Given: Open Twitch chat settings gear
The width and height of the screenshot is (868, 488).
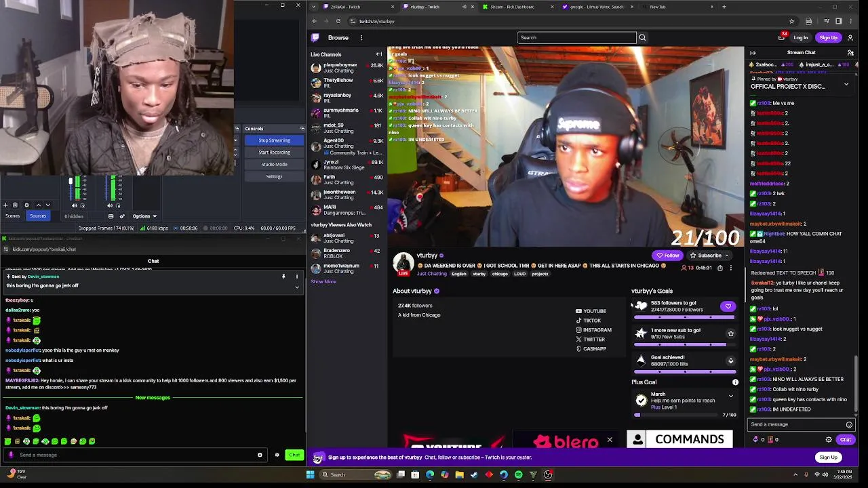Looking at the screenshot, I should [x=829, y=440].
